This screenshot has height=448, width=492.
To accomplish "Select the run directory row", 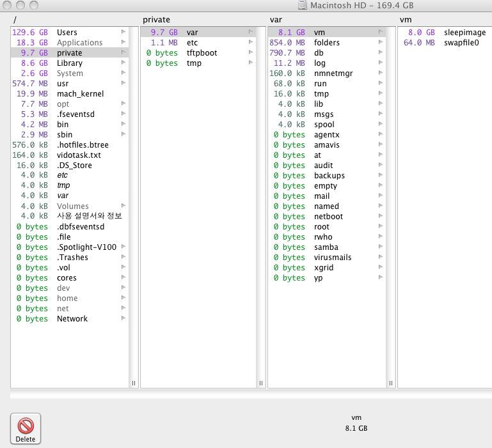I will pyautogui.click(x=327, y=83).
